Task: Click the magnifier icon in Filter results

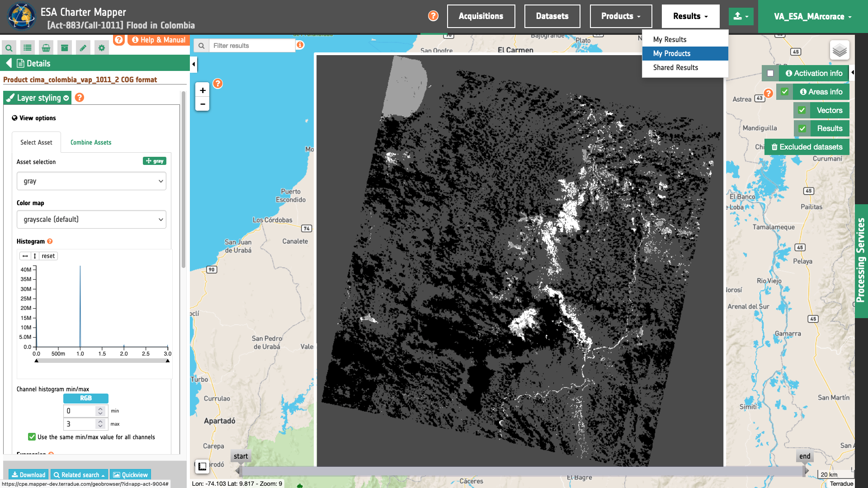Action: point(202,46)
